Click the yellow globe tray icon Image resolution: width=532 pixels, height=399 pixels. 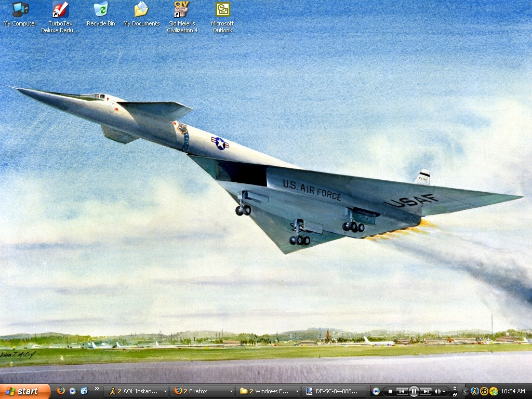(x=484, y=391)
